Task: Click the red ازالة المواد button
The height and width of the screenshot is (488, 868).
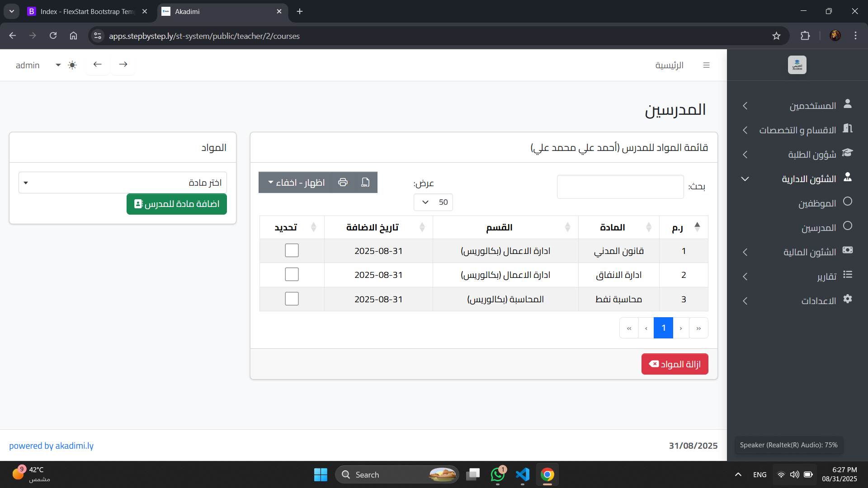Action: point(675,364)
